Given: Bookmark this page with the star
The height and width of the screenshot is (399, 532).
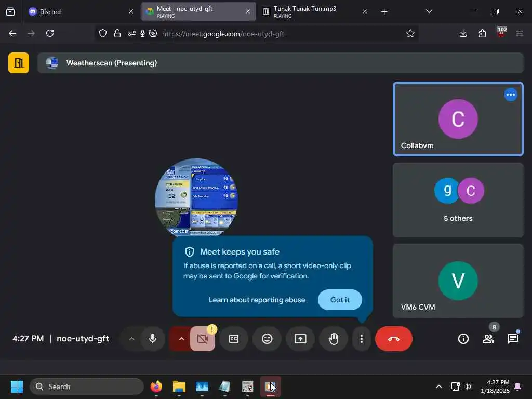Looking at the screenshot, I should (x=410, y=33).
